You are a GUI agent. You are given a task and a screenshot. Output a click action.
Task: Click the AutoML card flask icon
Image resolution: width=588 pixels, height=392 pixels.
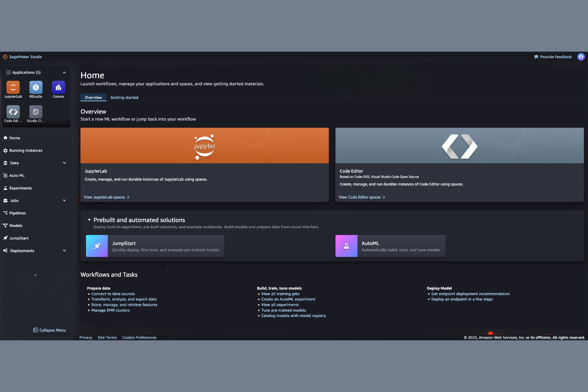[x=346, y=246]
